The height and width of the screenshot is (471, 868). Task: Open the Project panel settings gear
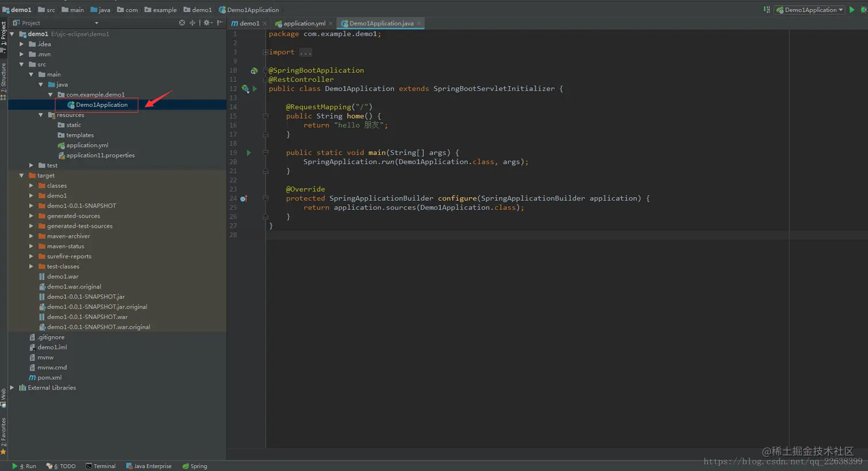(207, 23)
